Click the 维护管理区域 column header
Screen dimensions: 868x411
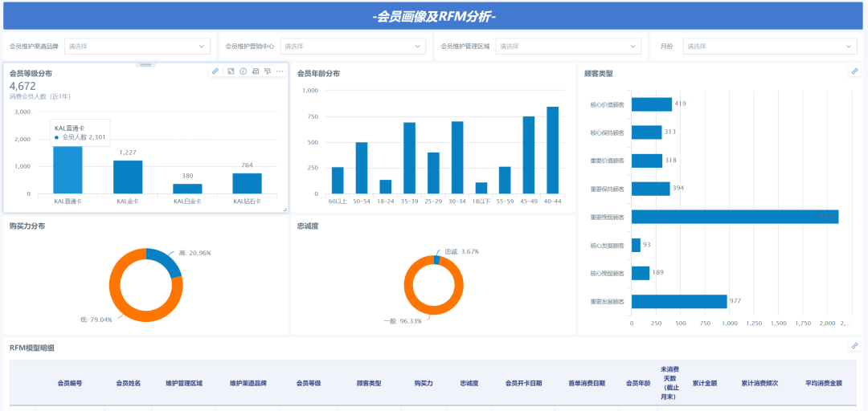(x=184, y=383)
